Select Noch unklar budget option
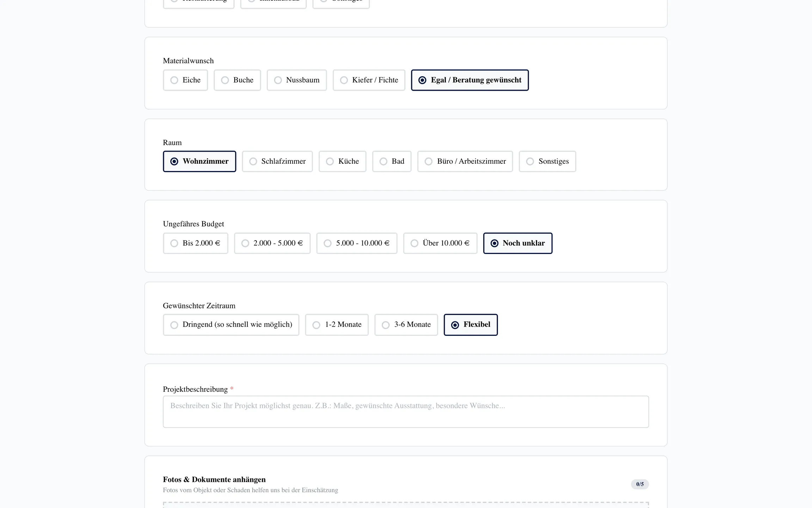The image size is (812, 508). click(518, 243)
